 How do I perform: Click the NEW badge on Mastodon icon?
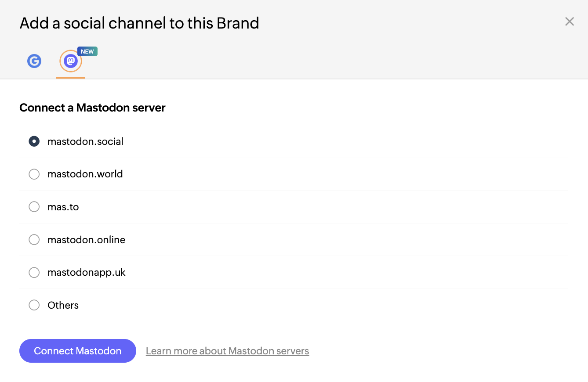click(87, 51)
